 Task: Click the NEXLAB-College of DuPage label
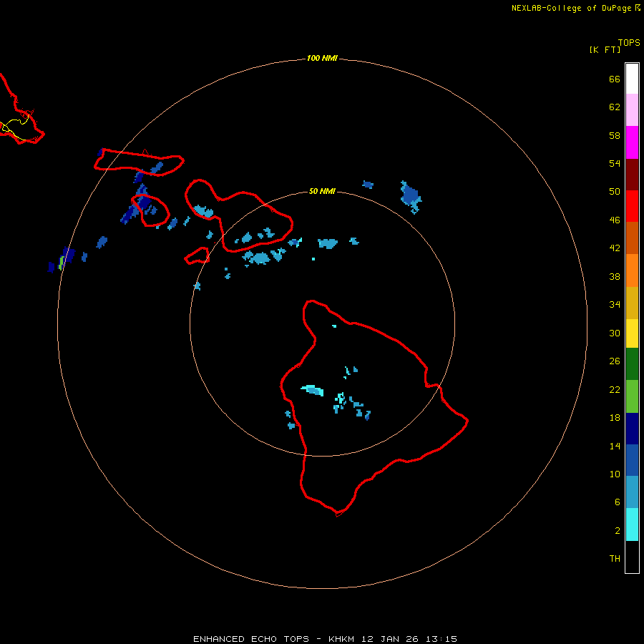[572, 8]
